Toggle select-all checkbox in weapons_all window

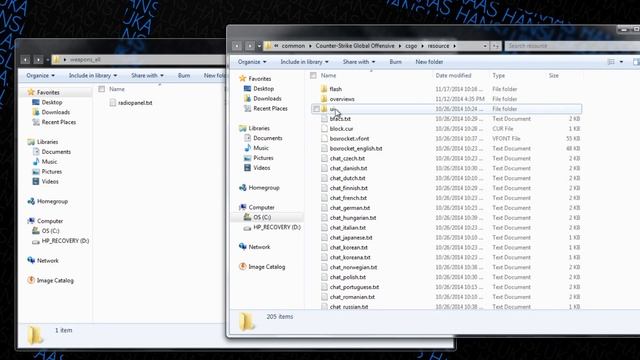tap(102, 89)
